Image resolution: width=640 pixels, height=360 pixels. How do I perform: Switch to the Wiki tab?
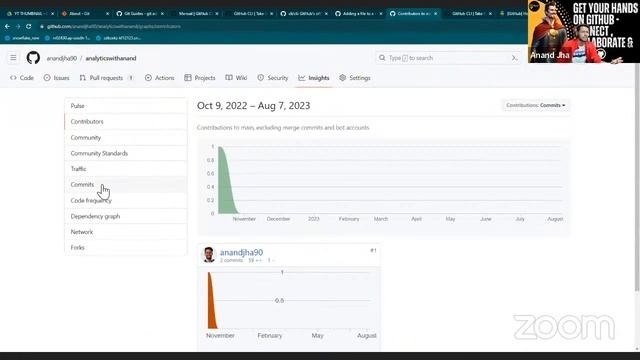236,78
